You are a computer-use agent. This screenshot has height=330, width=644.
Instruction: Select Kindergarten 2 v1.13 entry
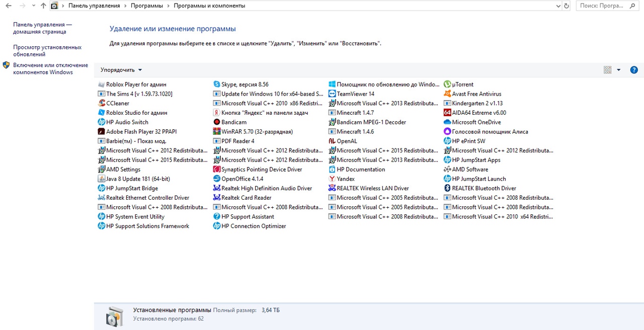tap(473, 103)
